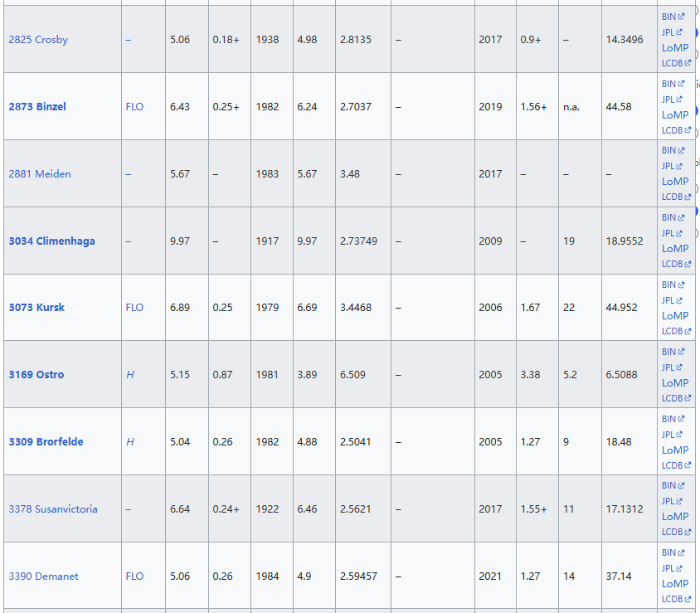Click the FLO family link for Binzel

pos(134,107)
